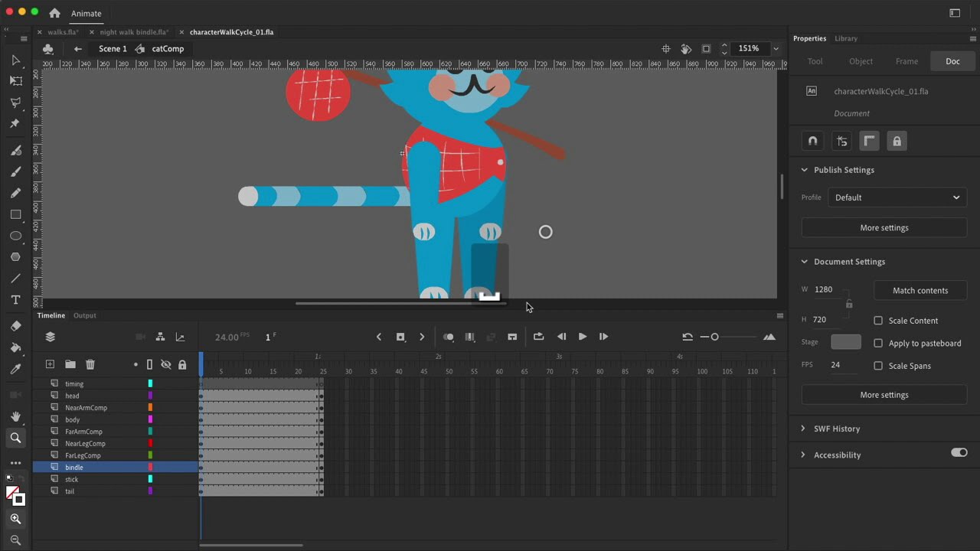Switch to night walk bindle.fla tab

point(134,32)
